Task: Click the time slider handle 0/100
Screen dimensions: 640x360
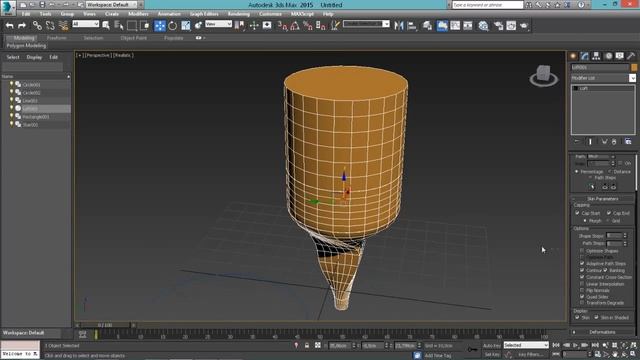Action: coord(105,325)
